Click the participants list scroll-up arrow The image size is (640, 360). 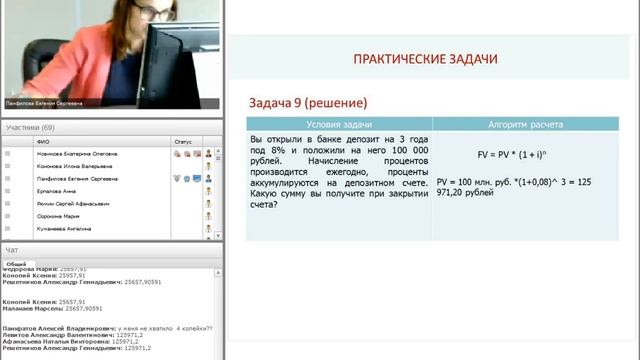pos(218,151)
